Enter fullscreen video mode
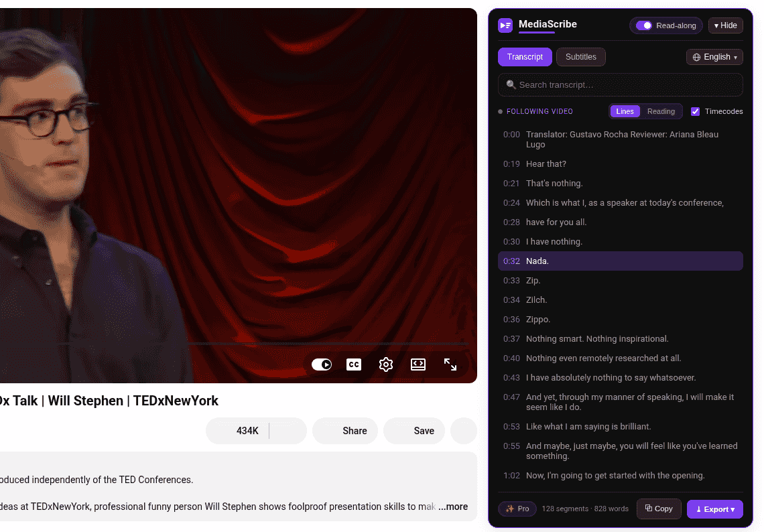The height and width of the screenshot is (532, 764). (450, 364)
